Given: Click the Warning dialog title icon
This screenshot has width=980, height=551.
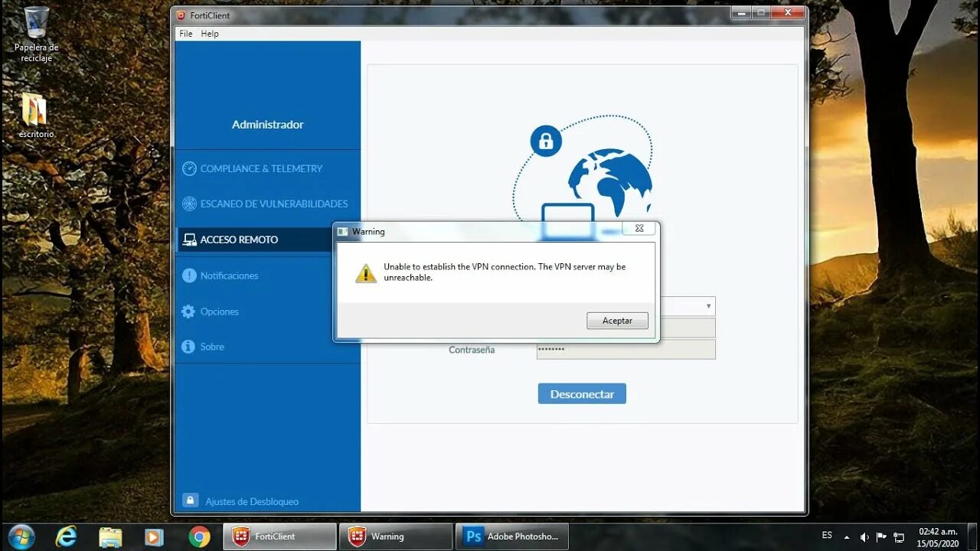Looking at the screenshot, I should point(343,231).
